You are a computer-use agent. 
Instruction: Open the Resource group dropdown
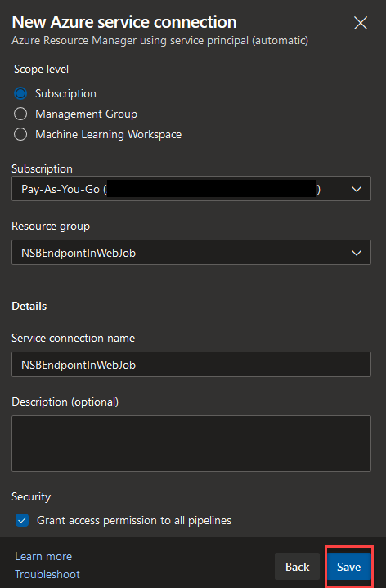click(191, 253)
